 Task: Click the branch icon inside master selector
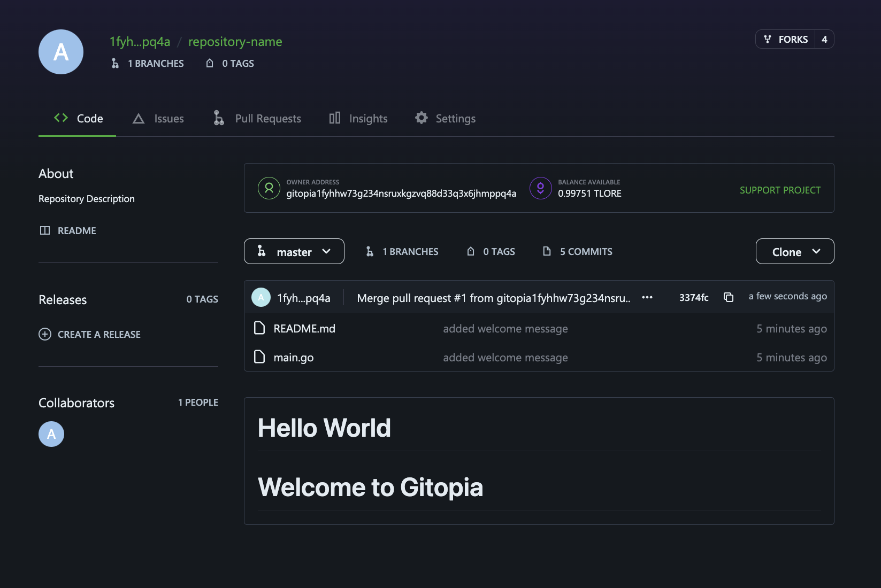[262, 251]
